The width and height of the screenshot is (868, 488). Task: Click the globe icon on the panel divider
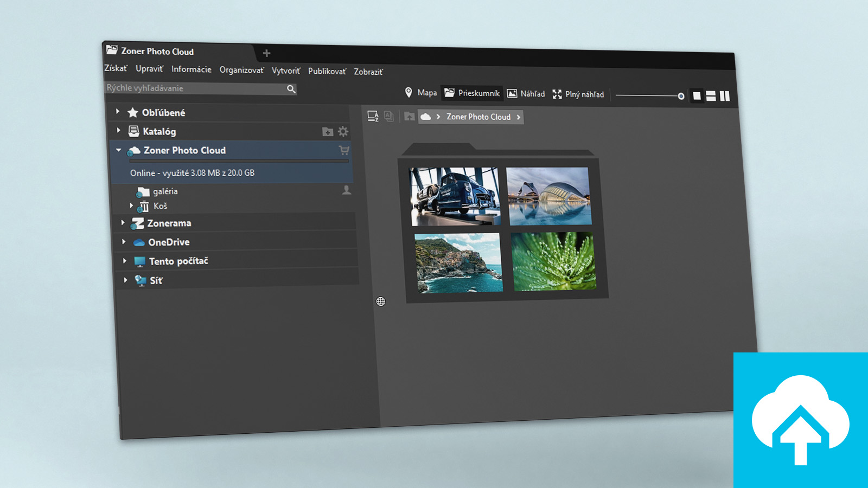tap(381, 301)
